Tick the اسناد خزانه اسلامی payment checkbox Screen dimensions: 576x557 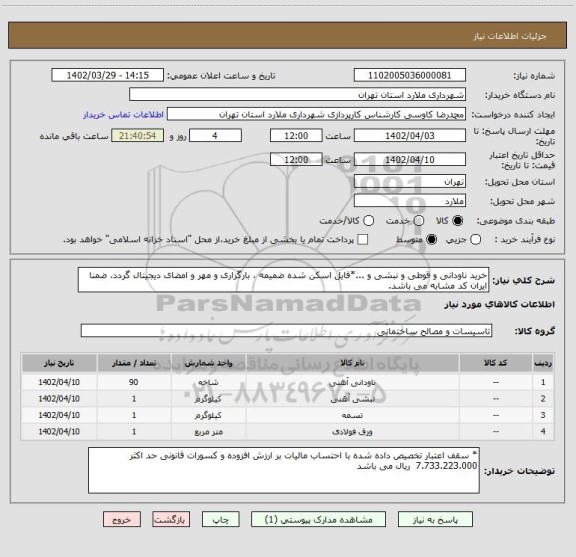pyautogui.click(x=363, y=240)
